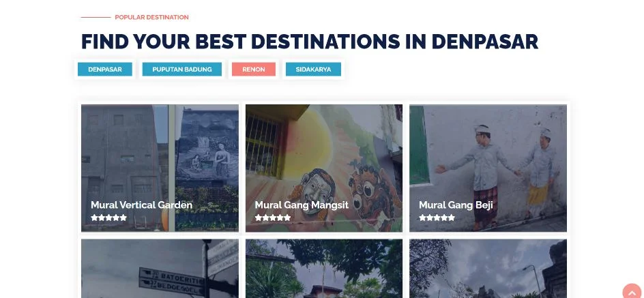Open the SIDAKARYA destinations tab
Image resolution: width=644 pixels, height=298 pixels.
[313, 70]
